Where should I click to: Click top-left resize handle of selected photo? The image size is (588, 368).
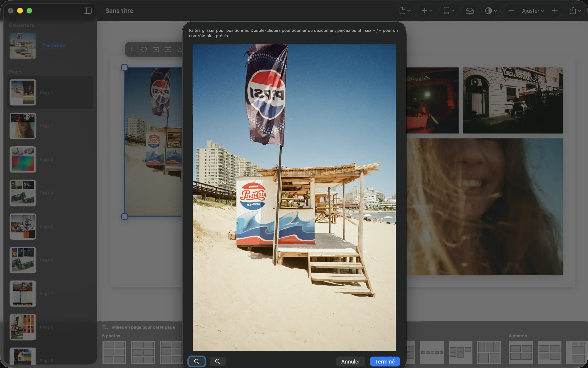pos(124,67)
